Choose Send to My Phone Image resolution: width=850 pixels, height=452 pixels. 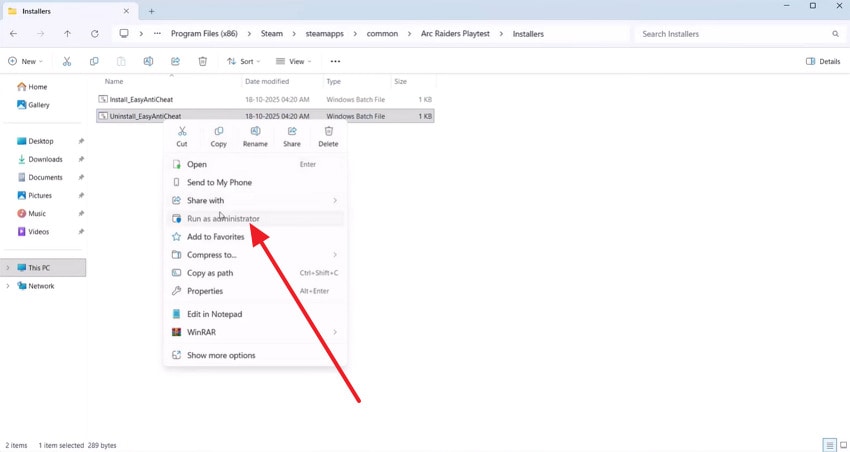tap(255, 182)
